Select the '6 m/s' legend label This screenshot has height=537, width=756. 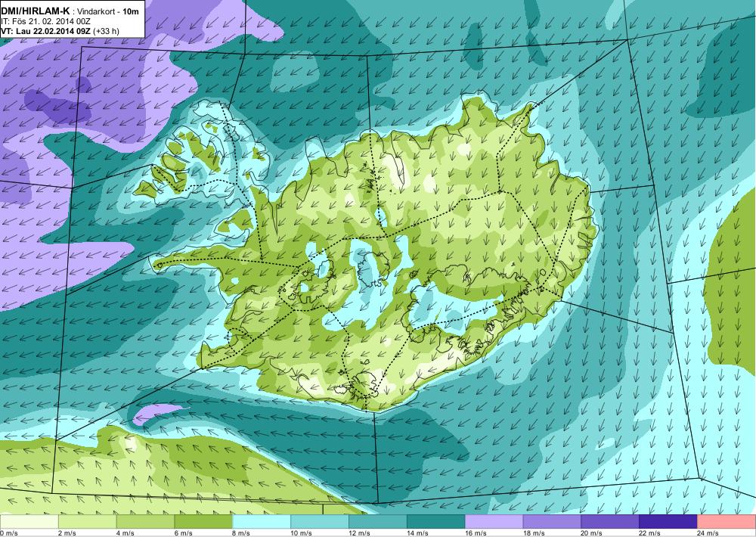pyautogui.click(x=183, y=533)
